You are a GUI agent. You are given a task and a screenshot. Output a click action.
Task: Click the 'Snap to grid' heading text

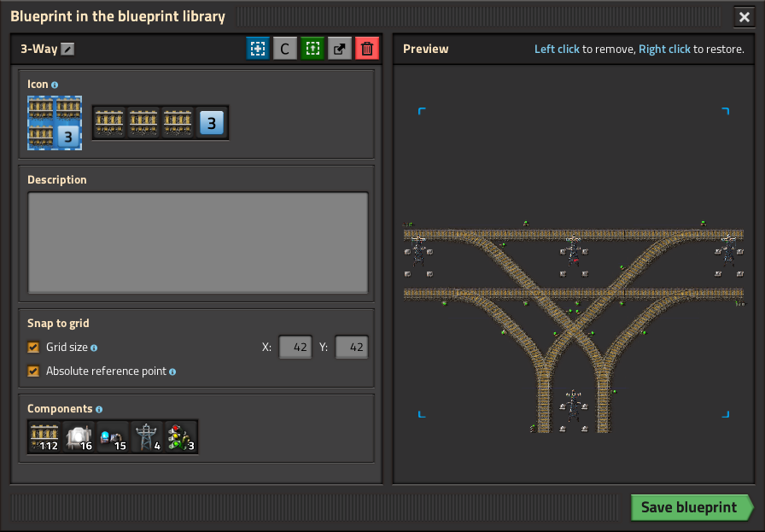58,323
